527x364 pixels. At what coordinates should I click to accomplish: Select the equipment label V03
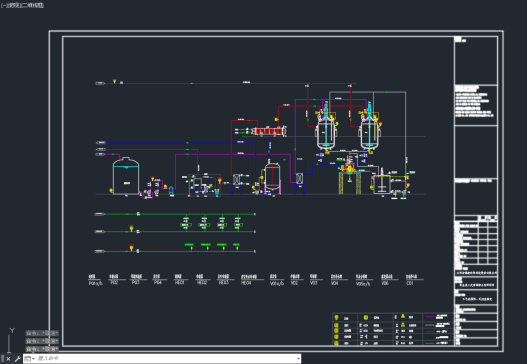(x=314, y=283)
